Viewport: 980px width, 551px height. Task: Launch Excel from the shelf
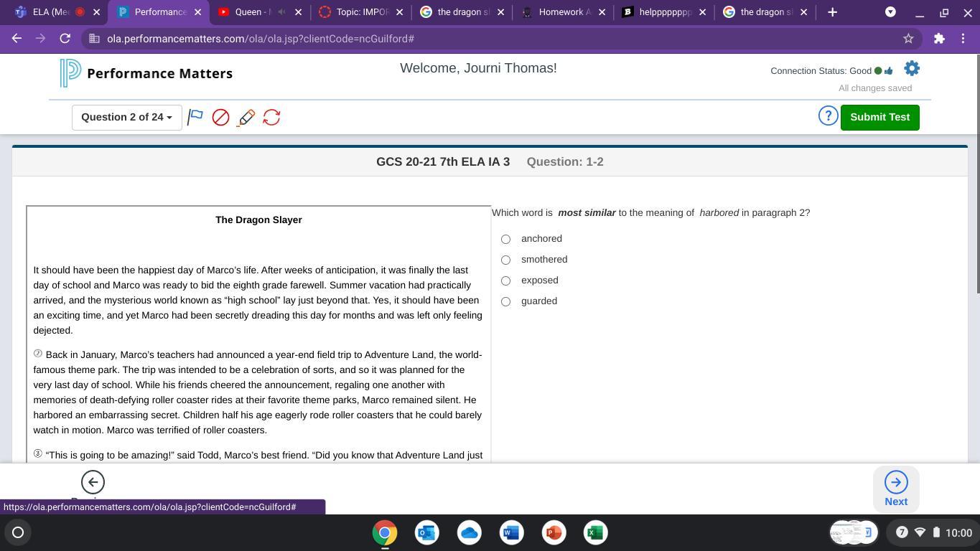coord(595,532)
